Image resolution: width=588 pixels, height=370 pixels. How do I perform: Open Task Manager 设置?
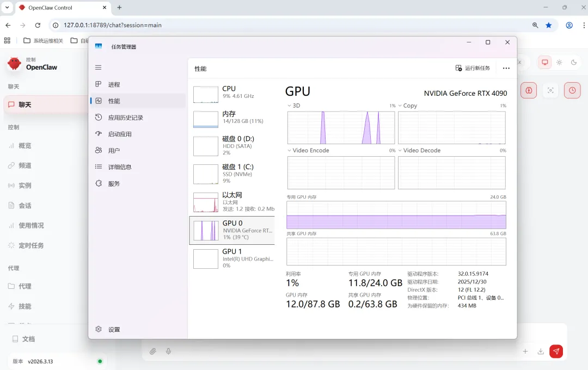coord(138,329)
